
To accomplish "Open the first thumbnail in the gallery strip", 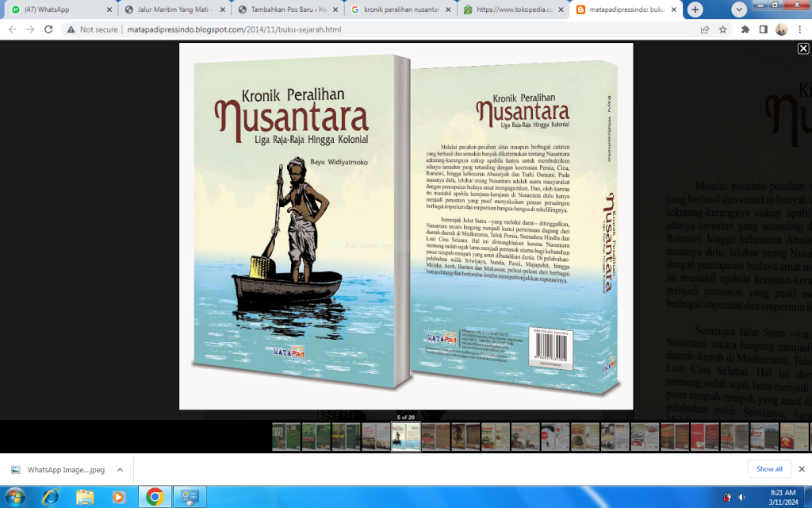I will click(x=286, y=437).
